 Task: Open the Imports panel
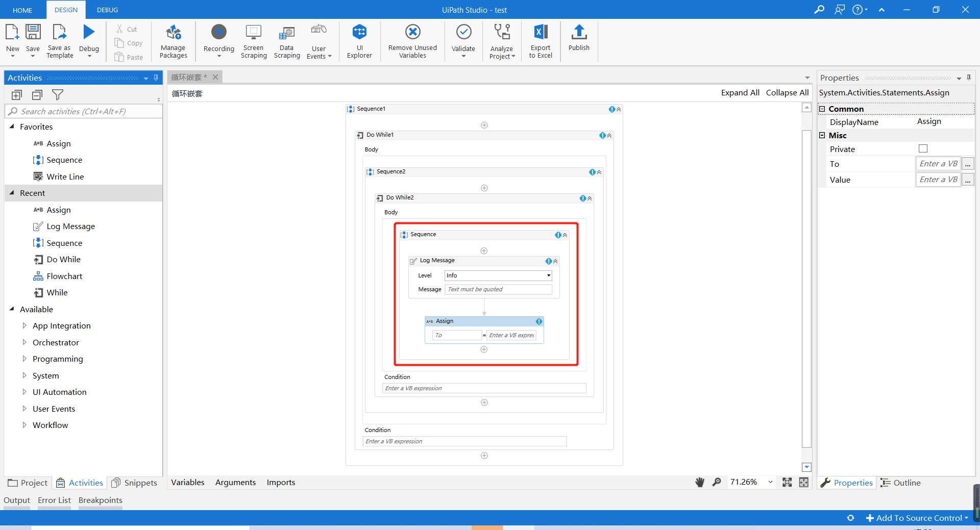coord(281,482)
